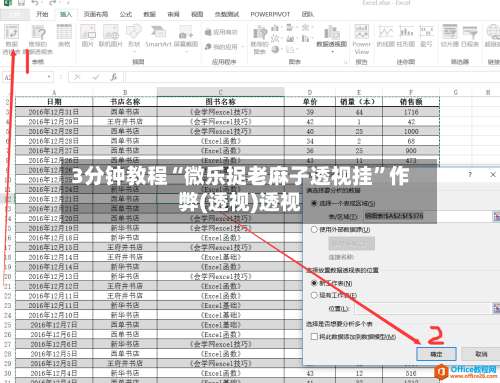Choose 'New Worksheet' (新工作表) radio button
This screenshot has width=500, height=383.
[x=314, y=283]
